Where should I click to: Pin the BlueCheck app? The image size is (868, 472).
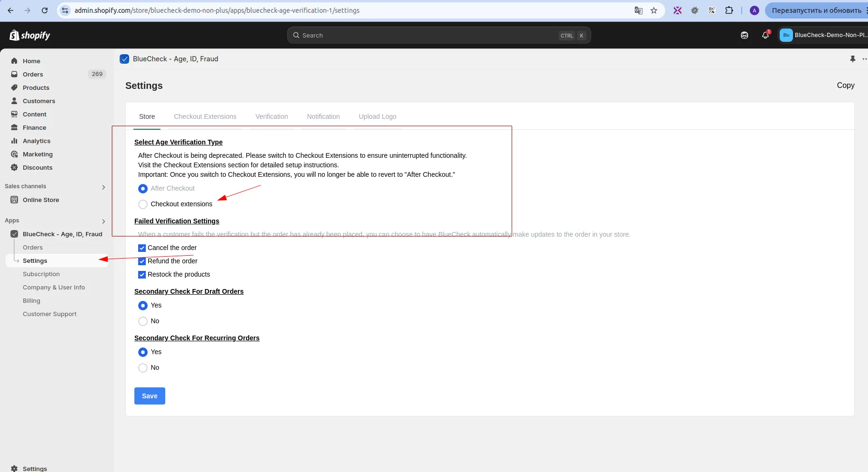852,59
